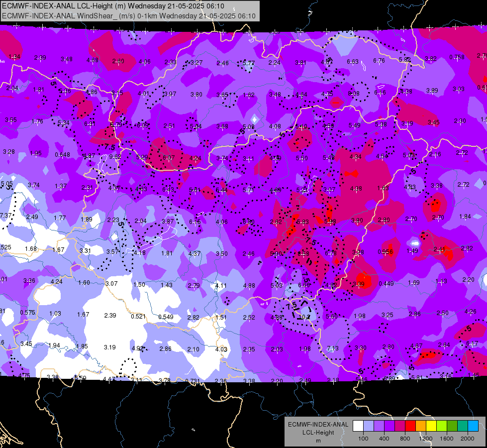Image resolution: width=487 pixels, height=448 pixels.
Task: Click the wind shear value 0.731
Action: tap(193, 381)
